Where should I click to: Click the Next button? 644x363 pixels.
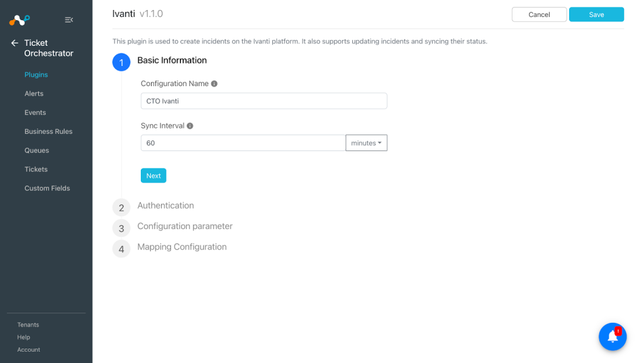click(x=153, y=176)
